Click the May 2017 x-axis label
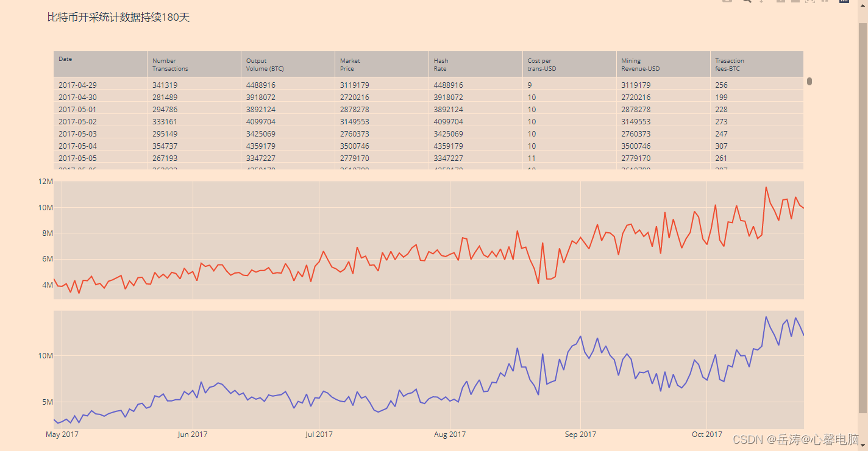Screen dimensions: 868x451 (x=62, y=435)
